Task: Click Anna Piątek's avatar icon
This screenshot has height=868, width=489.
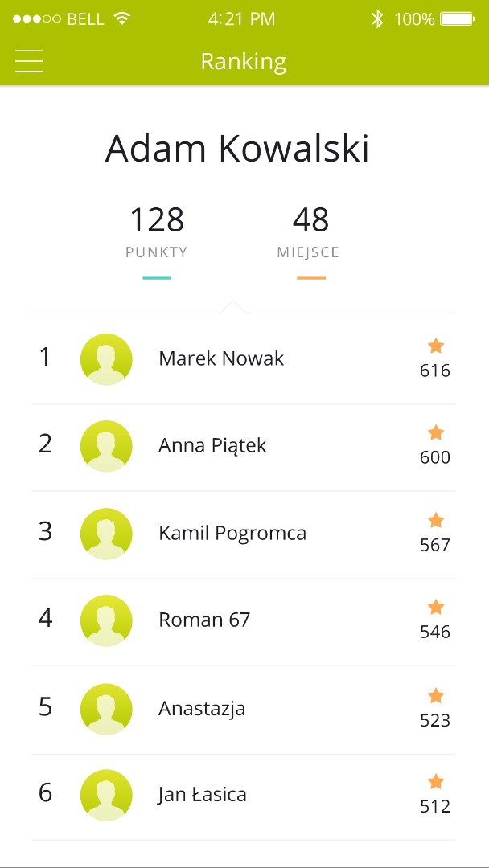Action: pyautogui.click(x=106, y=446)
